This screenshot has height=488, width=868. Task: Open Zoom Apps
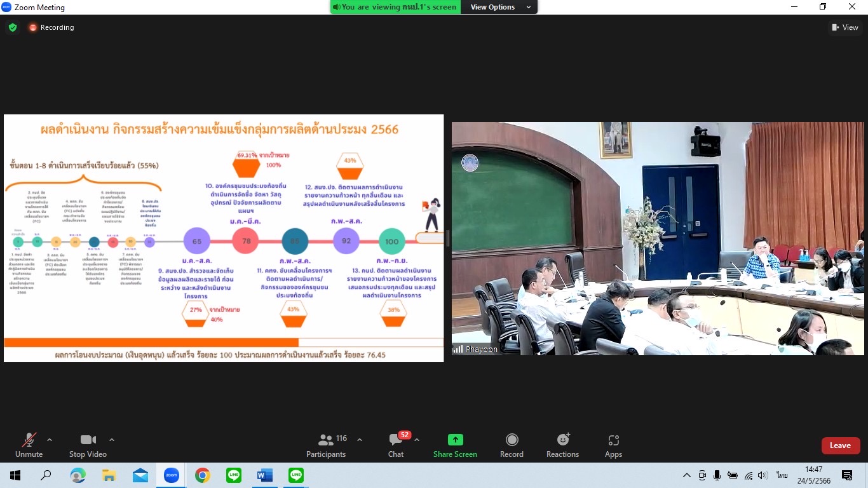(x=613, y=445)
